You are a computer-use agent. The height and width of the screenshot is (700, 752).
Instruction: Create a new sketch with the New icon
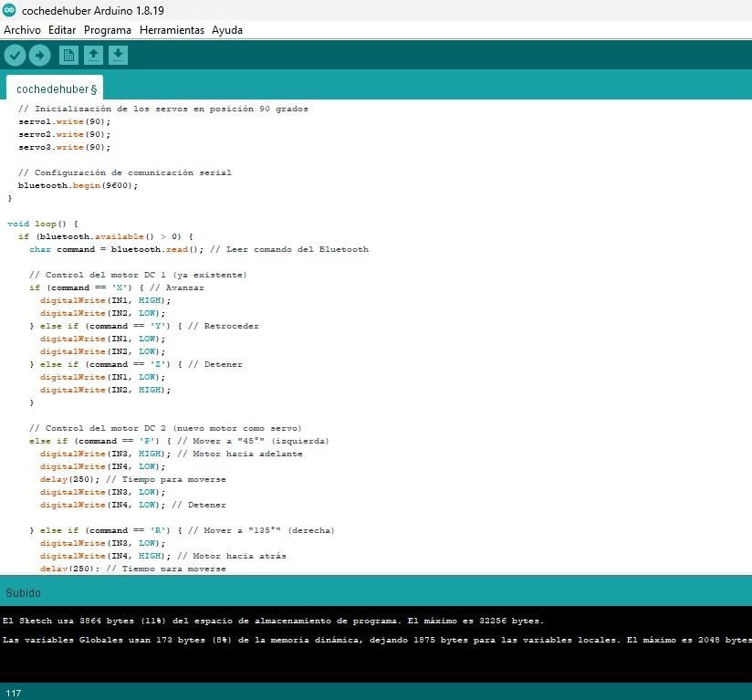click(x=68, y=55)
